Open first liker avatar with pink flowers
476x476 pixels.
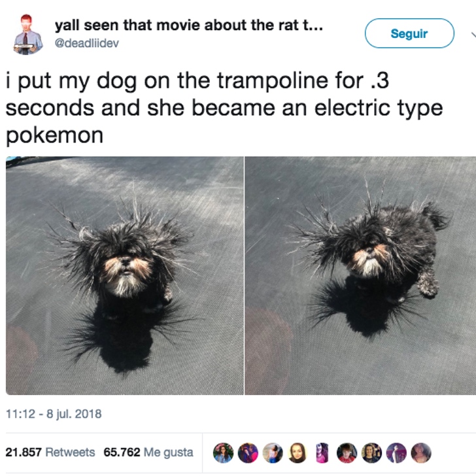223,452
